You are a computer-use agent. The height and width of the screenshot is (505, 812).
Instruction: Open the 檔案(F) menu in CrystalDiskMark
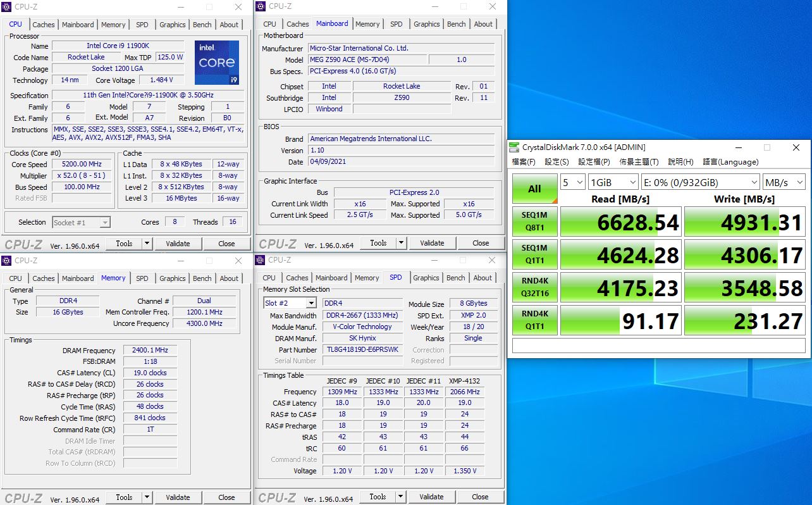tap(524, 162)
